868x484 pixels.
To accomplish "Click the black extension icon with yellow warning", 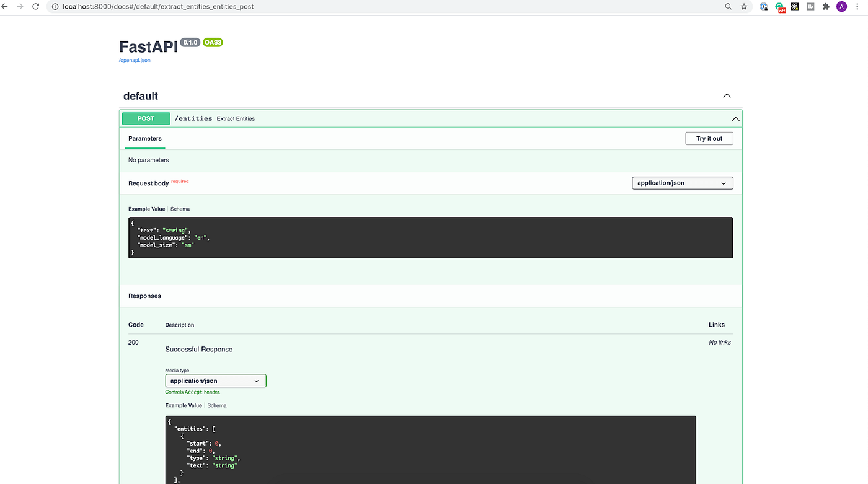I will [x=795, y=6].
